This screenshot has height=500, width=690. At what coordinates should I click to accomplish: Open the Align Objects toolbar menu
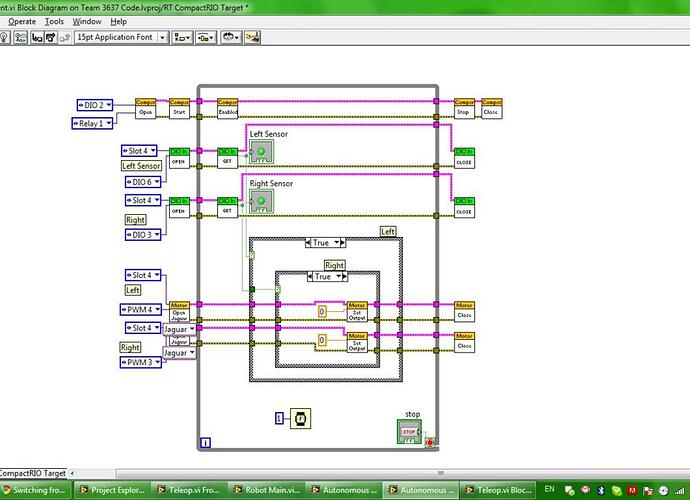point(182,38)
